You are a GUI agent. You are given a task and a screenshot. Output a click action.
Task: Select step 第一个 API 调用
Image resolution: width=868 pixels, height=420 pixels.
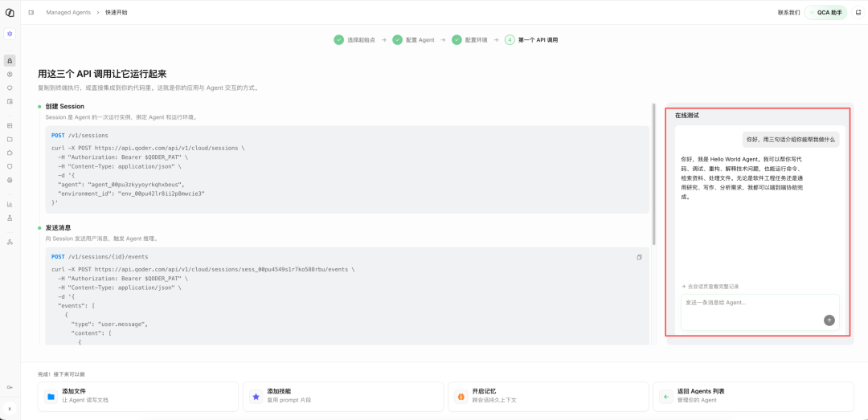point(531,40)
